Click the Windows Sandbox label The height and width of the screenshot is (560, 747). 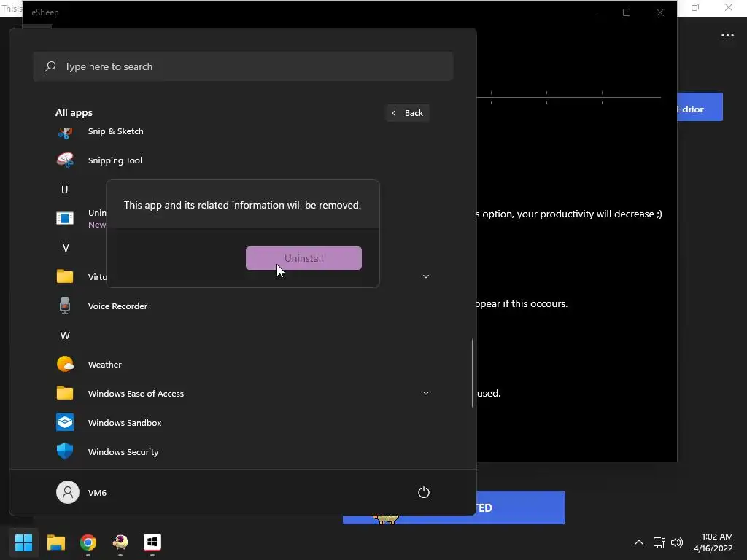click(x=125, y=423)
